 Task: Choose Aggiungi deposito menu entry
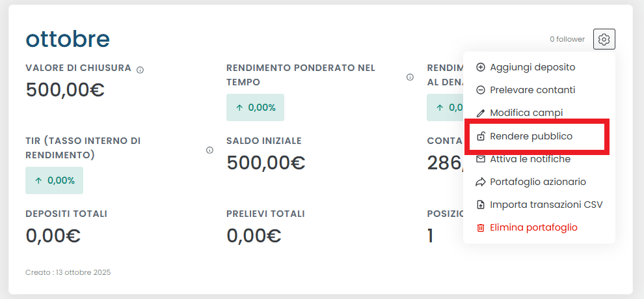tap(532, 67)
